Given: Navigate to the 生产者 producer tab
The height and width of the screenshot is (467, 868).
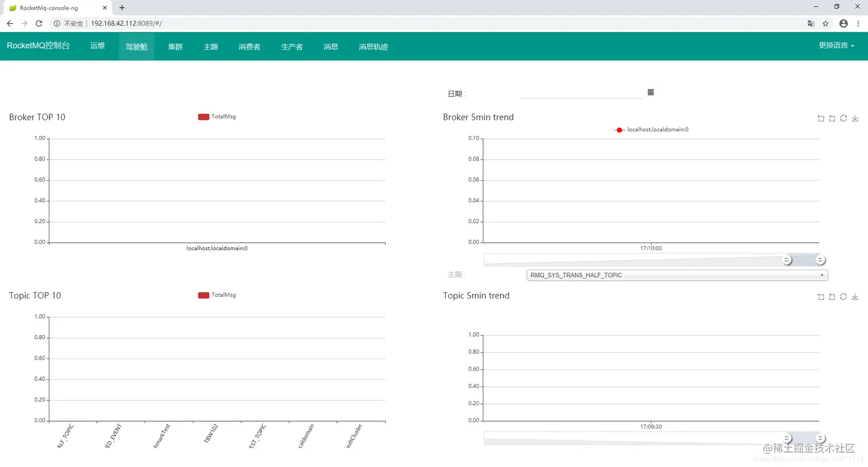Looking at the screenshot, I should (x=292, y=46).
